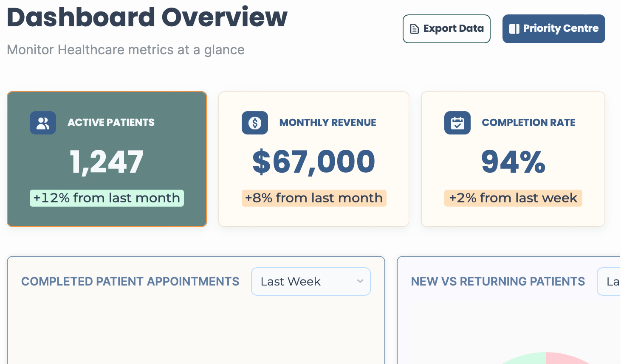Click the document icon inside Export Data button

[x=414, y=28]
